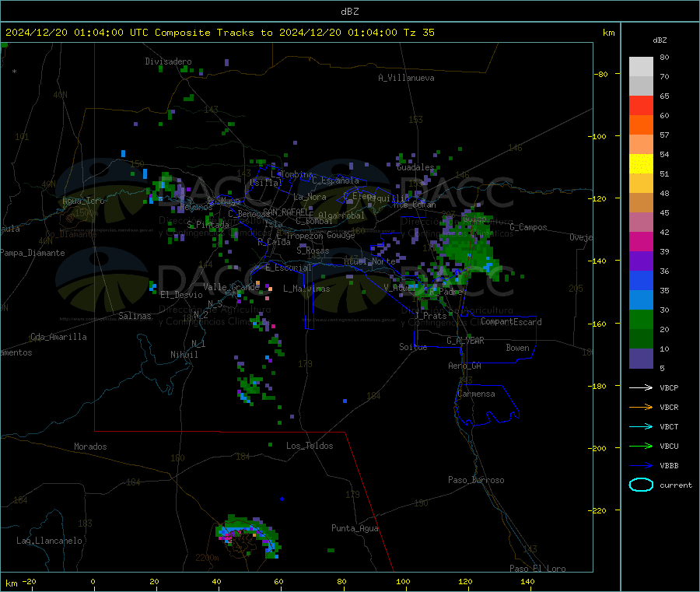Click the Valle_Grande map label

(231, 287)
